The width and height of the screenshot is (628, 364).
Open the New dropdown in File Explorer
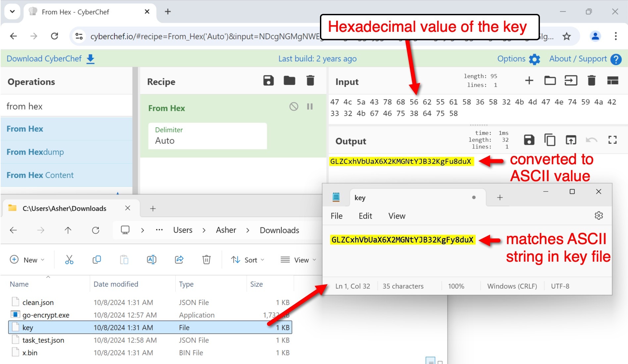pos(27,260)
